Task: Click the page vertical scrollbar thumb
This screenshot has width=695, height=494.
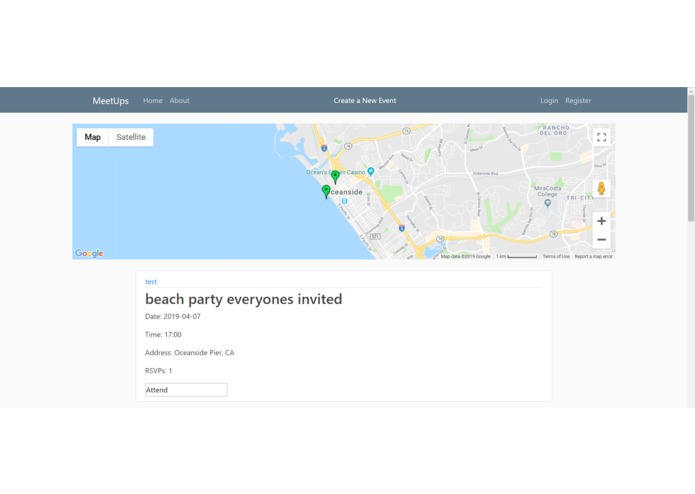Action: [x=691, y=157]
